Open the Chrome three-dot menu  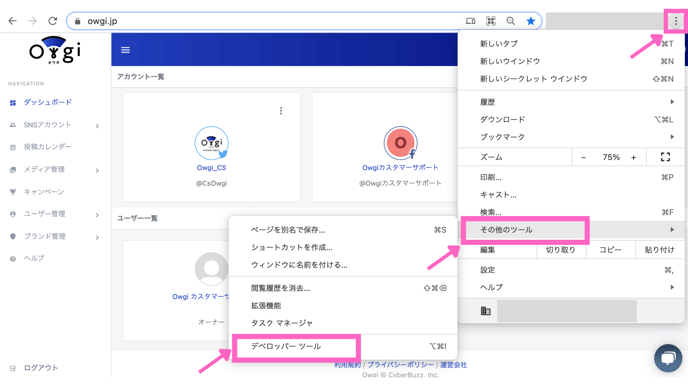pyautogui.click(x=676, y=21)
